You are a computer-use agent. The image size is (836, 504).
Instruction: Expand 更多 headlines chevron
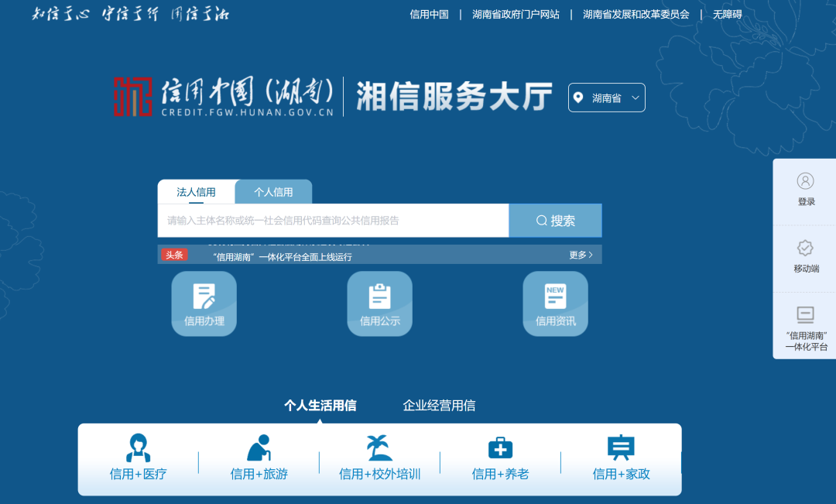point(581,255)
